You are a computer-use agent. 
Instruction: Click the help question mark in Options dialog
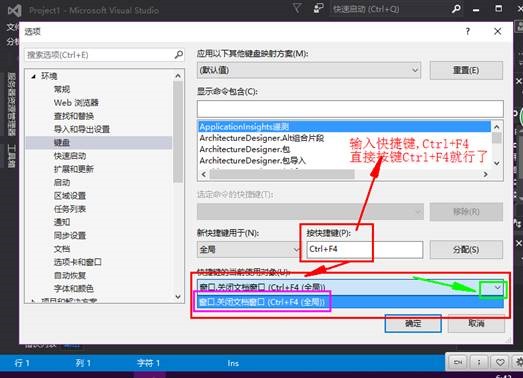(468, 31)
